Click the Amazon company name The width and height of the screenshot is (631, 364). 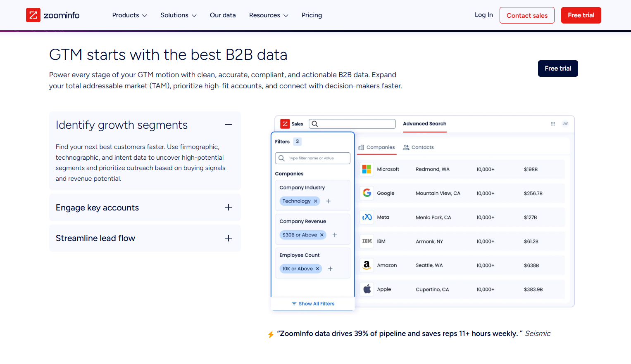click(387, 265)
